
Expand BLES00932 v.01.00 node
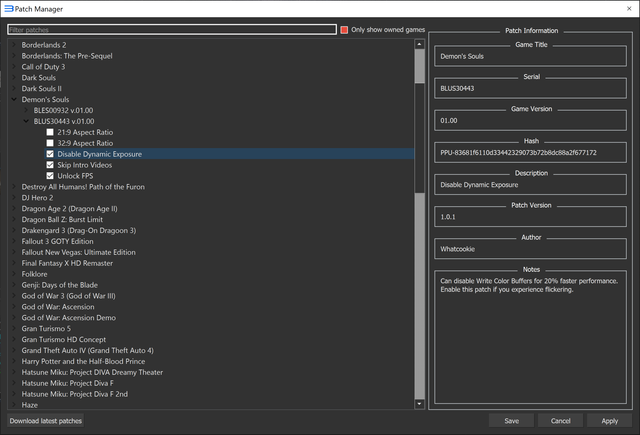tap(26, 111)
